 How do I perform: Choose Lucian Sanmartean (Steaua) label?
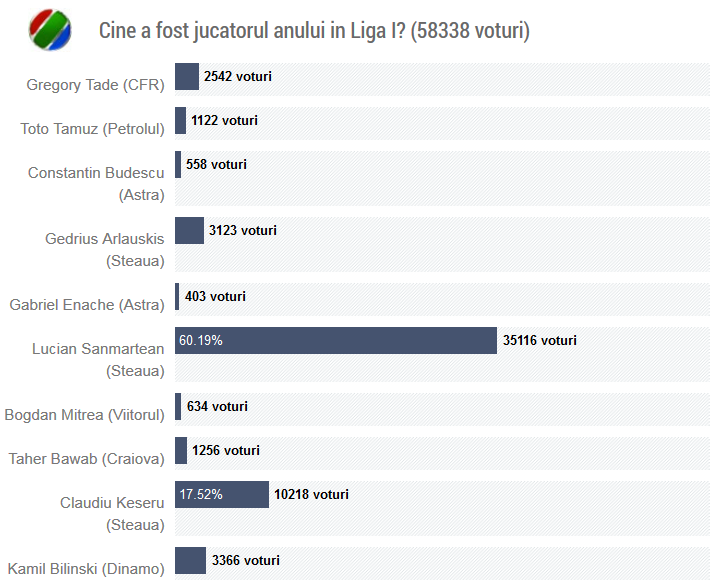(98, 359)
